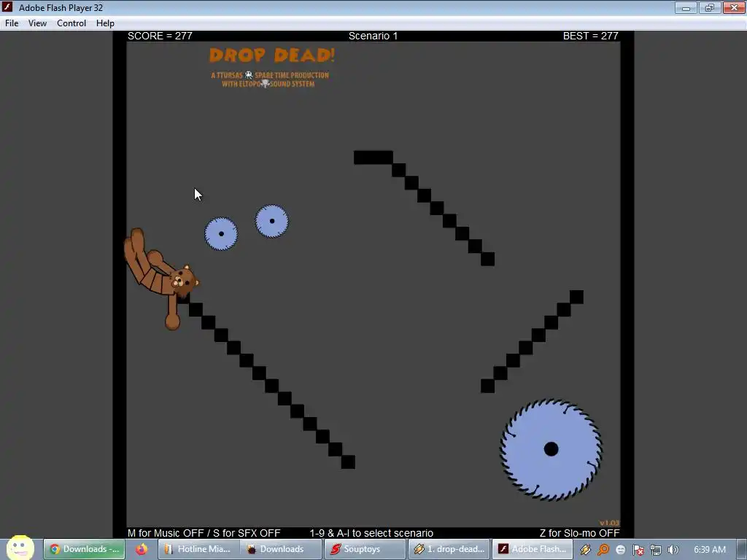The image size is (747, 560).
Task: Click the v1.03 version label
Action: [x=609, y=523]
